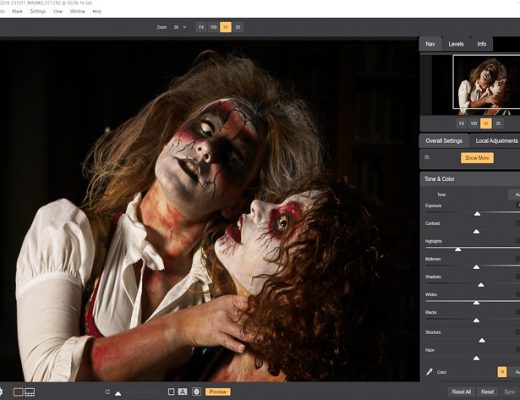Switch to the Levels tab

[456, 44]
